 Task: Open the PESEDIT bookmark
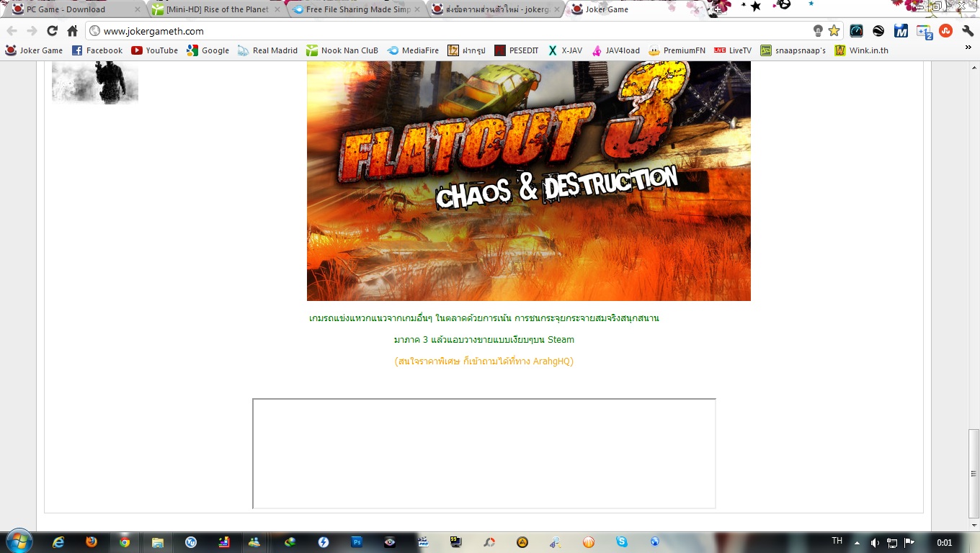click(516, 50)
